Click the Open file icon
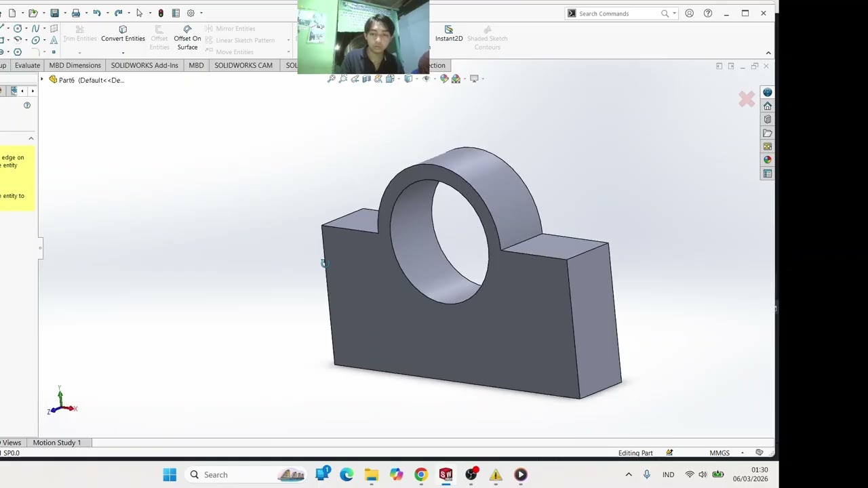This screenshot has width=868, height=488. coord(33,13)
